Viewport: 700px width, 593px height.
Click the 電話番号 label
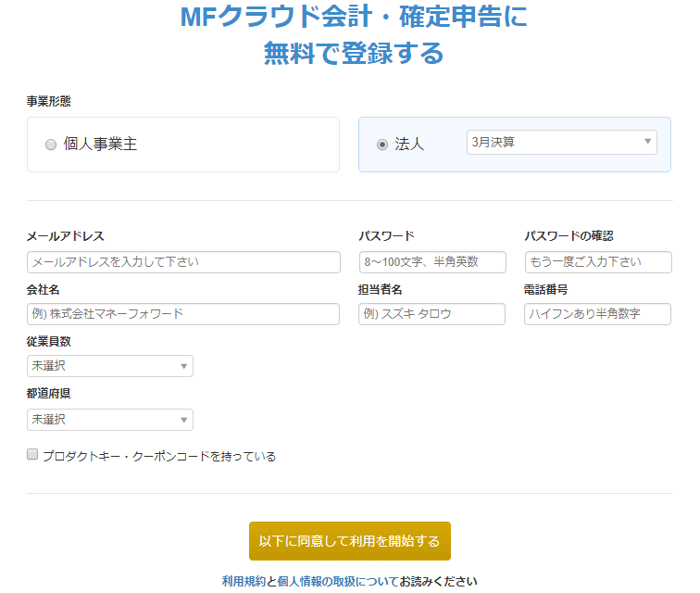(545, 290)
